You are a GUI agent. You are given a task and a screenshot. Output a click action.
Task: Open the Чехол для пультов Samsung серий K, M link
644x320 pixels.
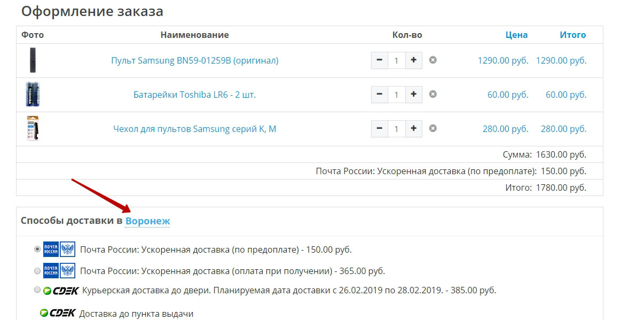194,129
